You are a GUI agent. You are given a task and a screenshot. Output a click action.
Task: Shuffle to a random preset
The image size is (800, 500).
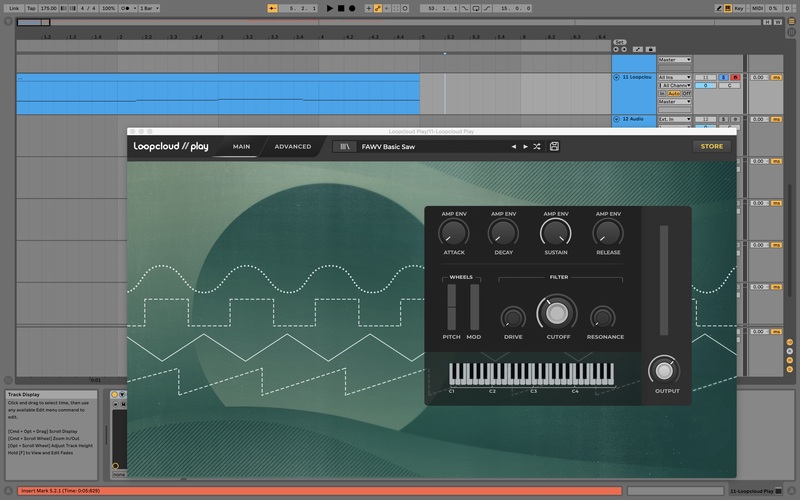[538, 146]
